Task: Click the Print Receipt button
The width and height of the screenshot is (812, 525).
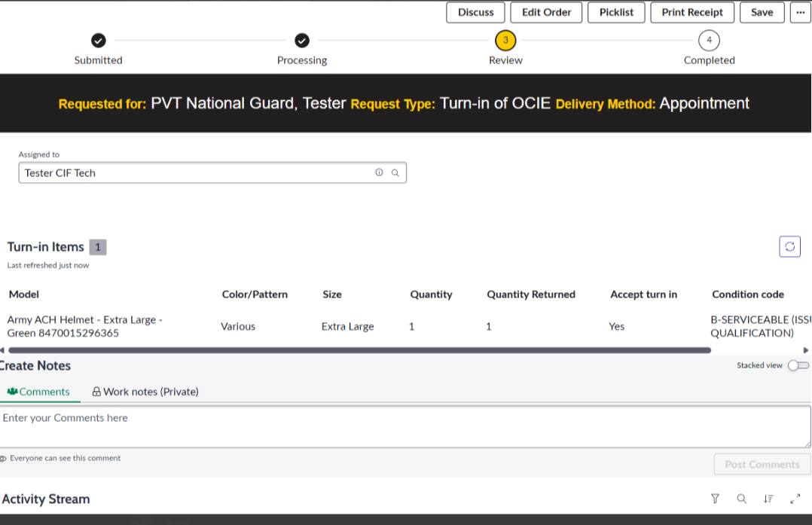Action: click(x=691, y=12)
